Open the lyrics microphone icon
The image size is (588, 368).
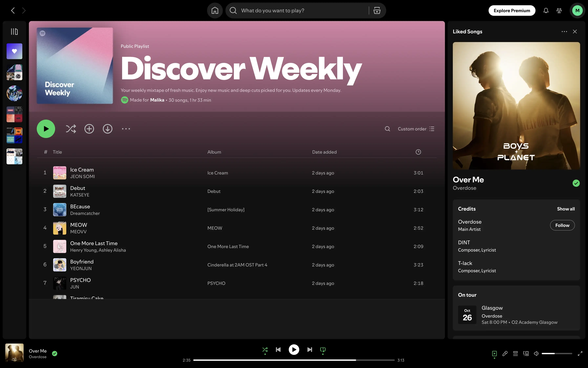pyautogui.click(x=505, y=354)
